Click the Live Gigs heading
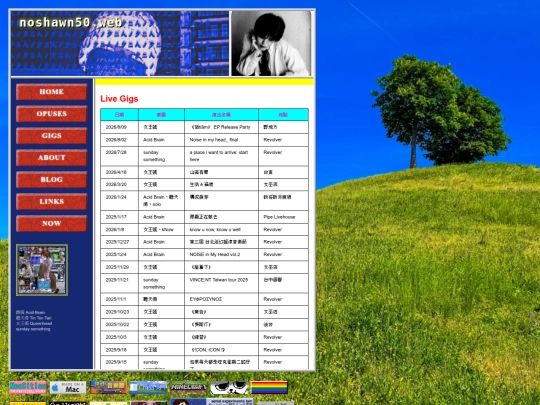The height and width of the screenshot is (405, 540). tap(119, 99)
